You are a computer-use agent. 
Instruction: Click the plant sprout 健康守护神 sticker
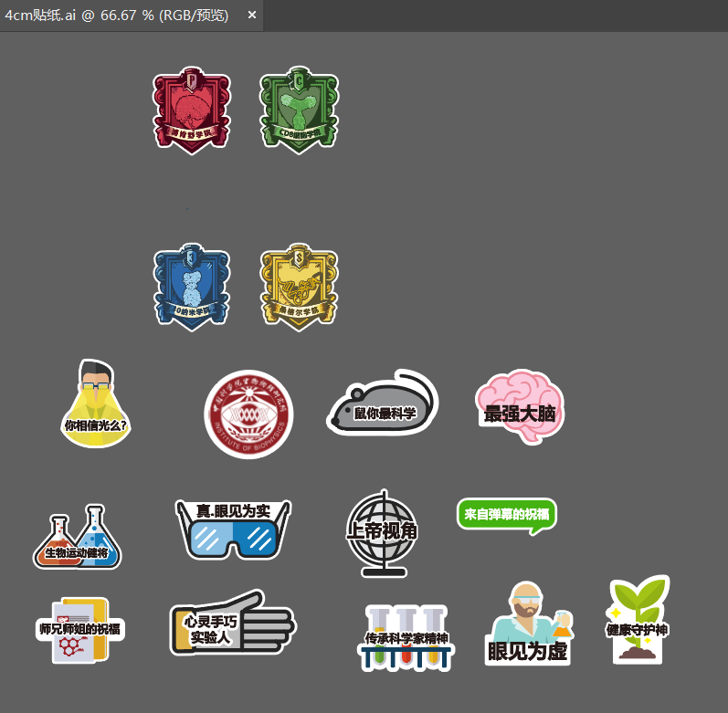click(638, 619)
